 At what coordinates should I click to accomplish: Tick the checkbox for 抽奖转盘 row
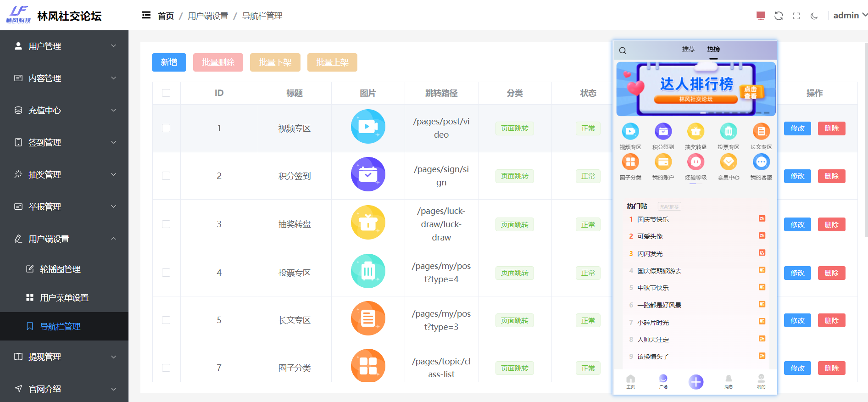coord(166,224)
